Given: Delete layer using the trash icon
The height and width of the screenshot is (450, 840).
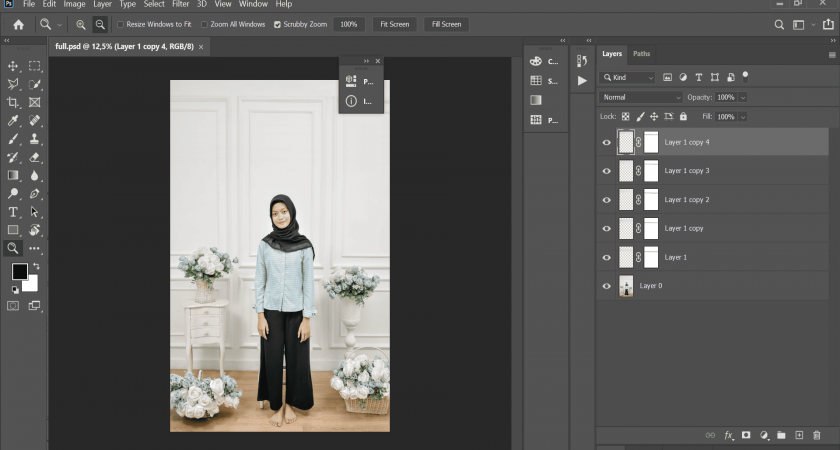Looking at the screenshot, I should point(816,435).
